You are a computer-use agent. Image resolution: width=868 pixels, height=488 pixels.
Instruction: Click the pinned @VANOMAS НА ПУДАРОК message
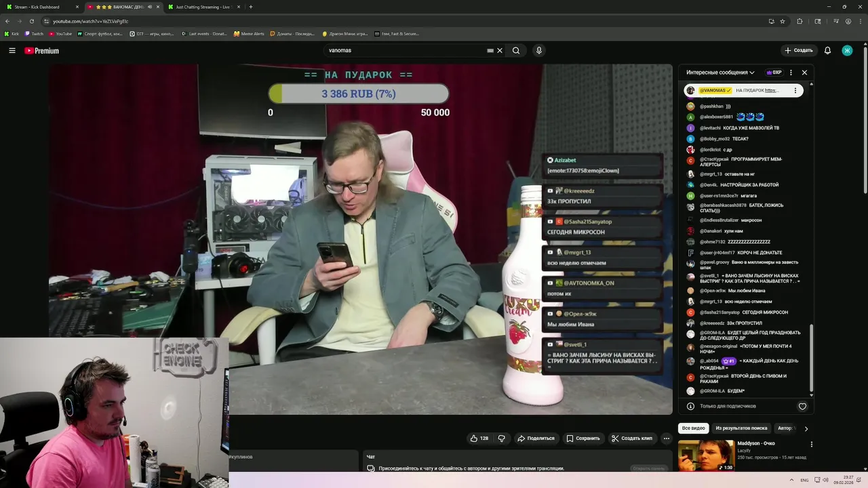click(743, 90)
